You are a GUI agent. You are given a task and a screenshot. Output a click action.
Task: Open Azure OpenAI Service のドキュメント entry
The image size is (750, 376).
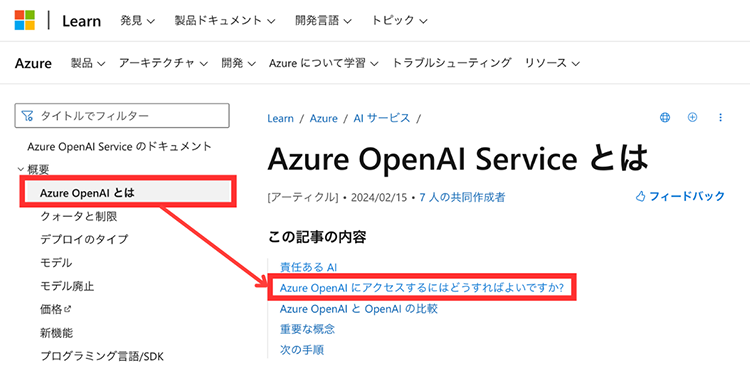pos(119,146)
